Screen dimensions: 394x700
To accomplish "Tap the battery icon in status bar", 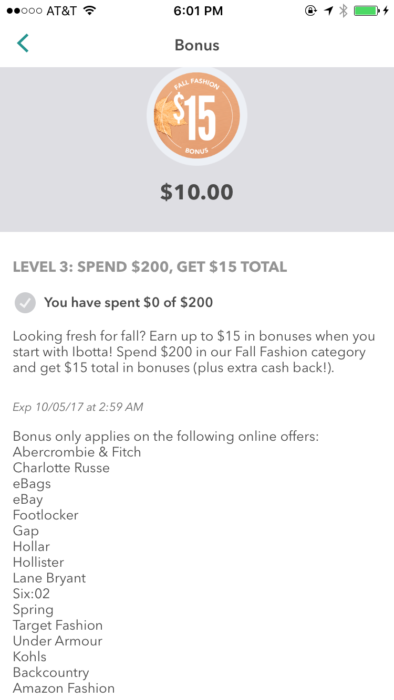I will [x=367, y=11].
